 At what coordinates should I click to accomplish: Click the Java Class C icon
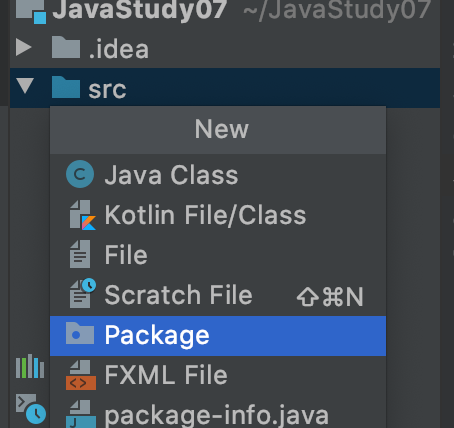tap(80, 174)
